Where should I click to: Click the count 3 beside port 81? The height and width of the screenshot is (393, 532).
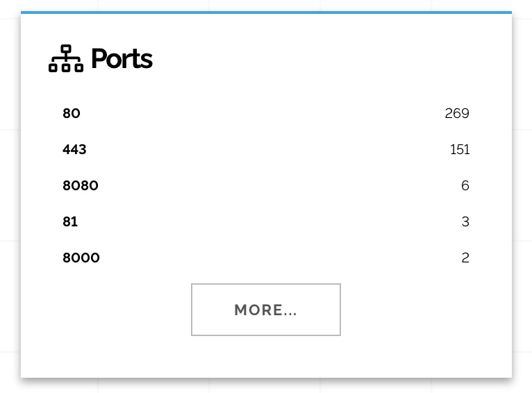point(465,221)
